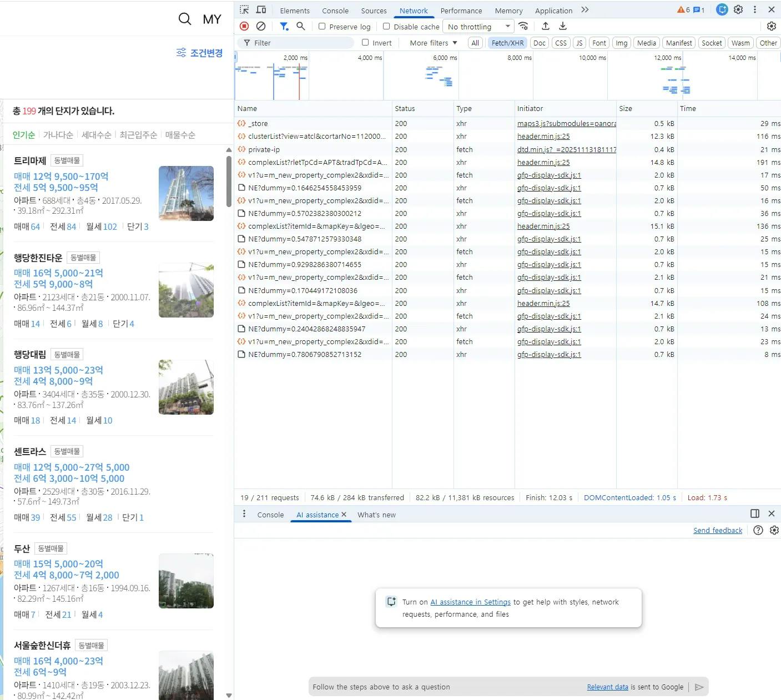This screenshot has height=700, width=781.
Task: Click the export HAR download icon
Action: [563, 26]
